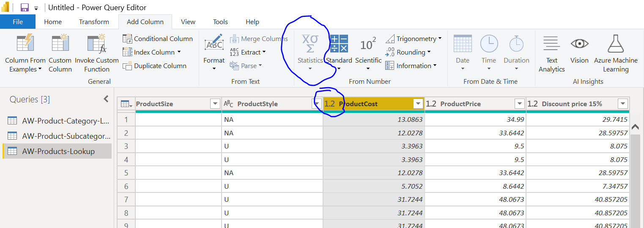The width and height of the screenshot is (644, 228).
Task: Open the quick access toolbar dropdown arrow
Action: pyautogui.click(x=36, y=8)
